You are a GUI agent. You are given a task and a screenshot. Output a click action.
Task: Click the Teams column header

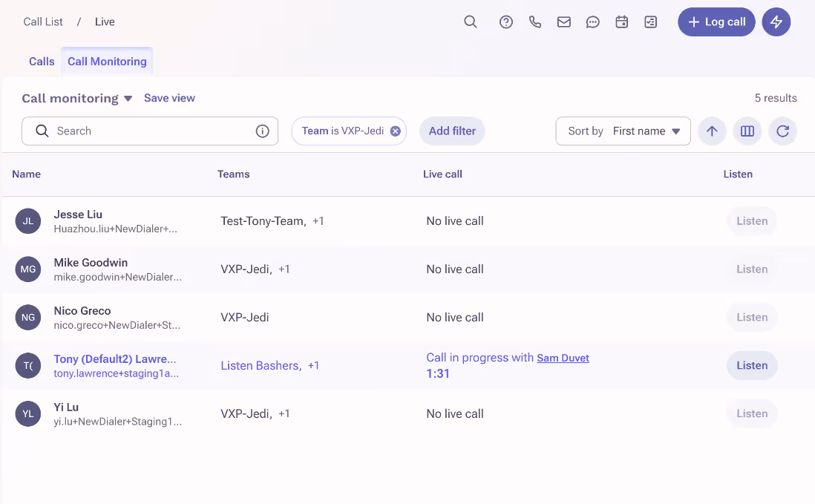[x=233, y=174]
